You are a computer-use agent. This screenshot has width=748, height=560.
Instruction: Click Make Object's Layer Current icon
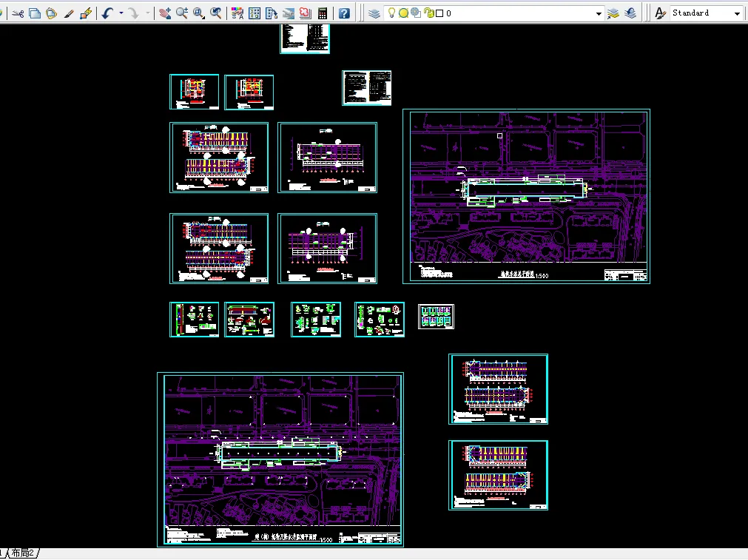click(x=613, y=13)
